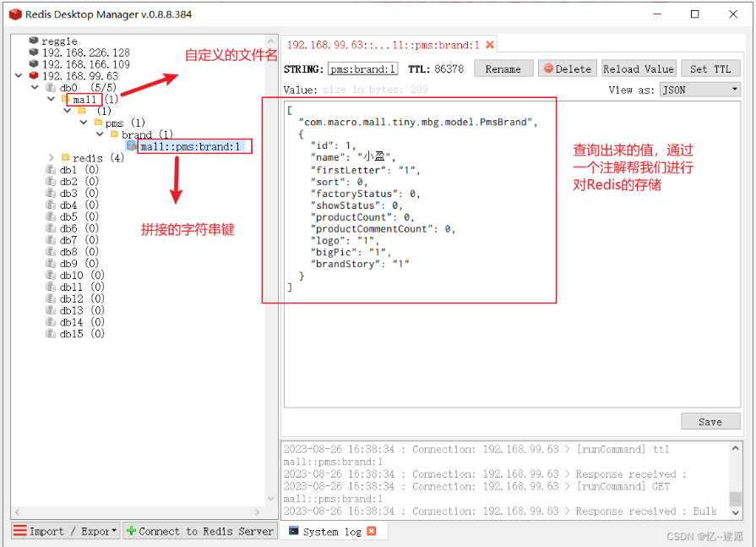Click the red 192.168.99.63 server icon
Screen dimensions: 756x547
pyautogui.click(x=33, y=75)
